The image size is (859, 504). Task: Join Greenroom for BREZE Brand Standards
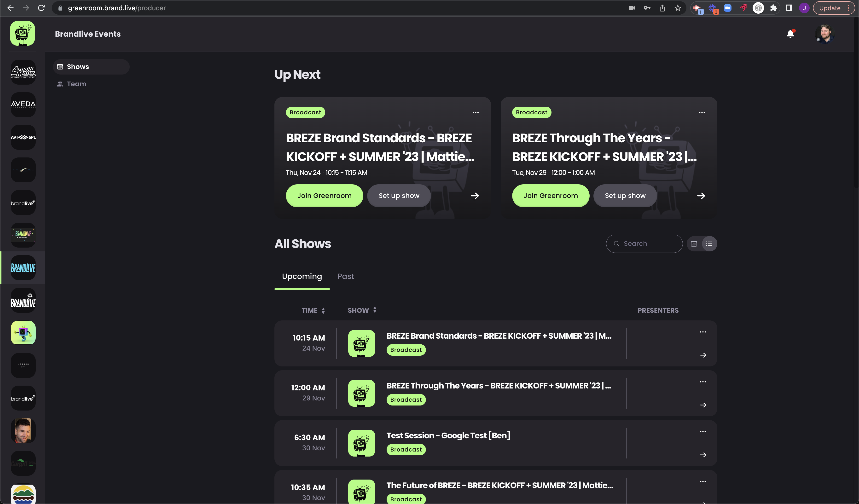(324, 196)
